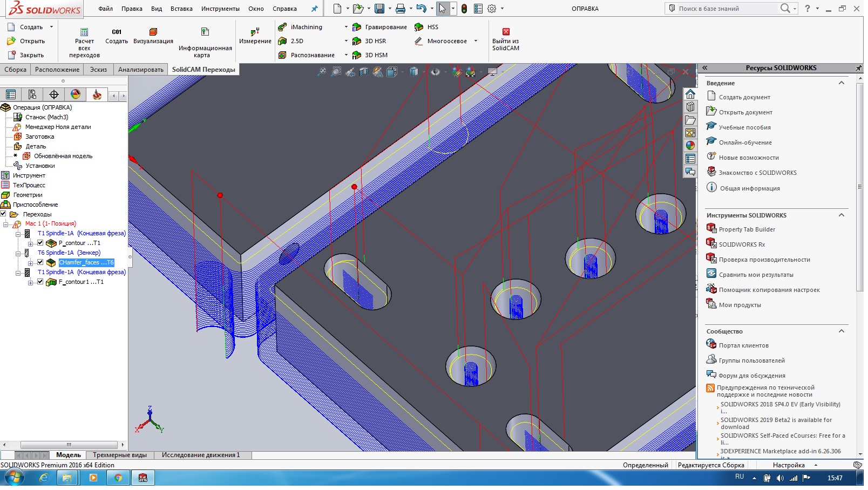This screenshot has height=490, width=868.
Task: Select the Станок (Mach3) tree item
Action: [46, 117]
